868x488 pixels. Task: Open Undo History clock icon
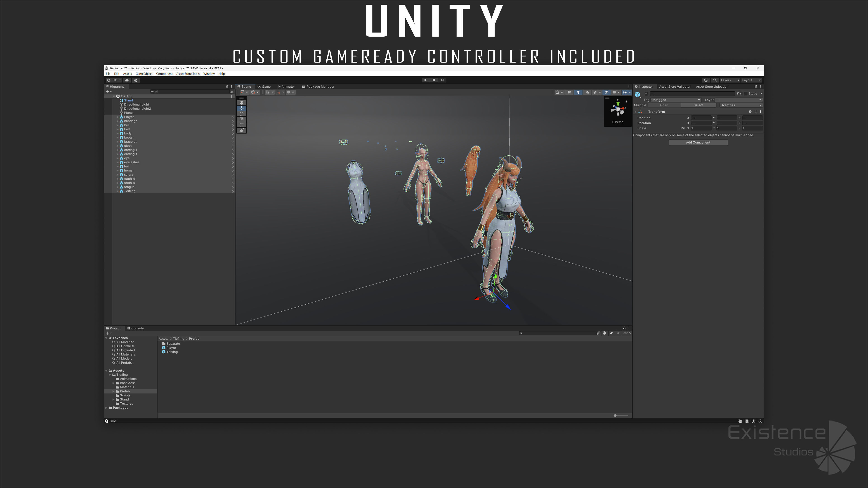(x=705, y=80)
